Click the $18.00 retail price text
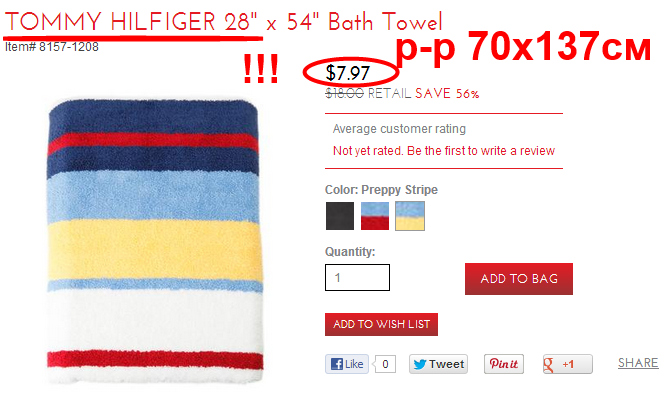Screen dimensions: 668x414 click(x=344, y=93)
